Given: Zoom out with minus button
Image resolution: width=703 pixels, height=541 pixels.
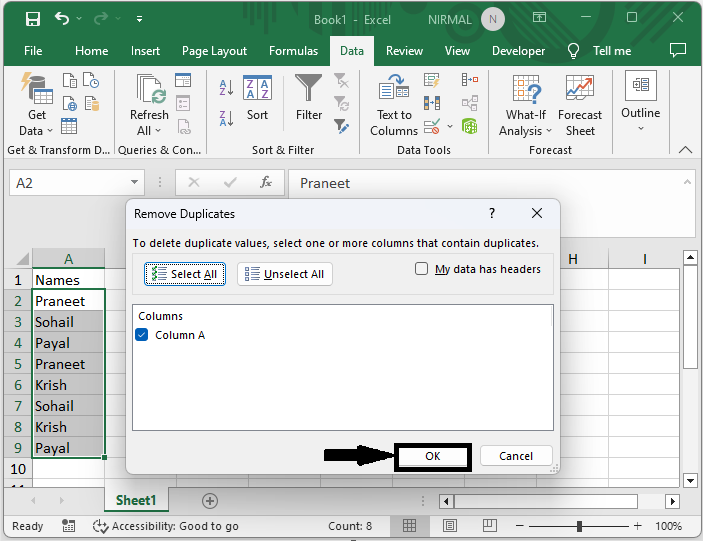Looking at the screenshot, I should [520, 526].
